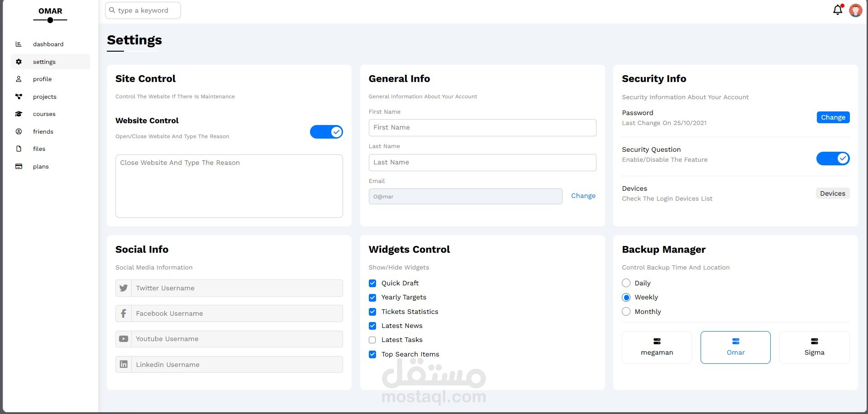Select the Weekly backup radio button
The height and width of the screenshot is (414, 868).
point(626,298)
